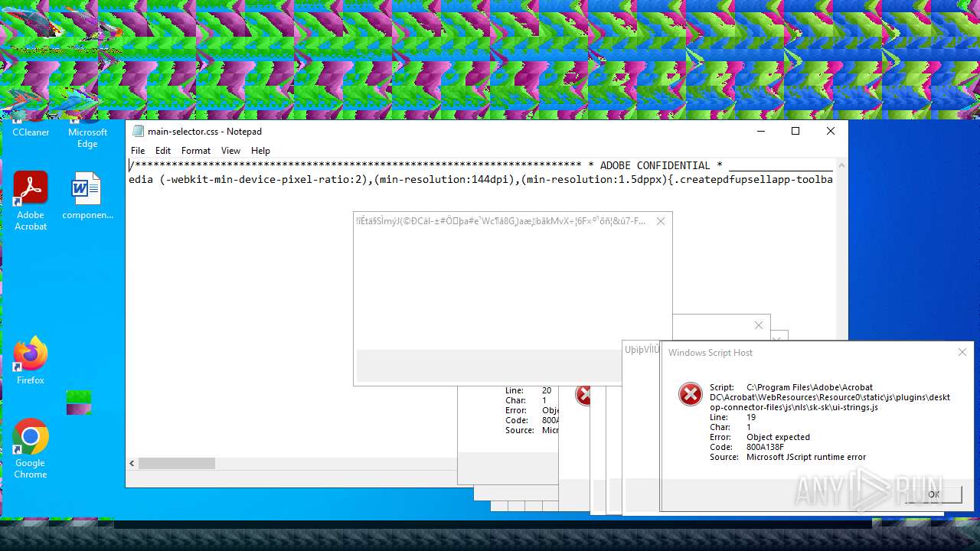Image resolution: width=980 pixels, height=551 pixels.
Task: Launch the Google Chrome desktop icon
Action: (31, 449)
